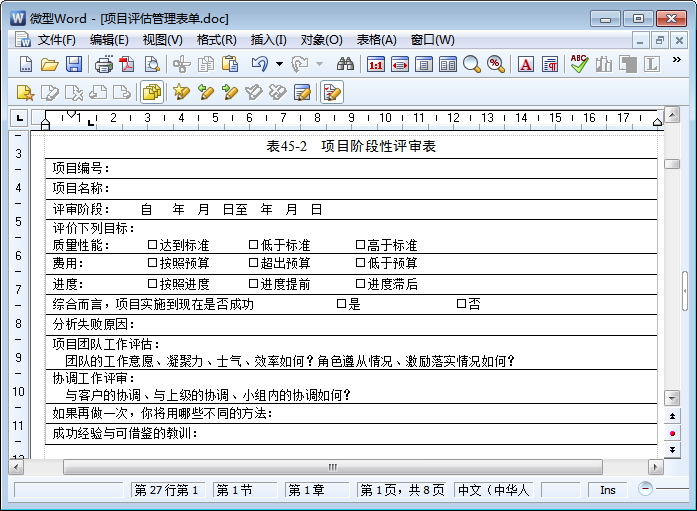This screenshot has height=511, width=697.
Task: Click the horizontal scrollbar thumb
Action: coord(333,467)
